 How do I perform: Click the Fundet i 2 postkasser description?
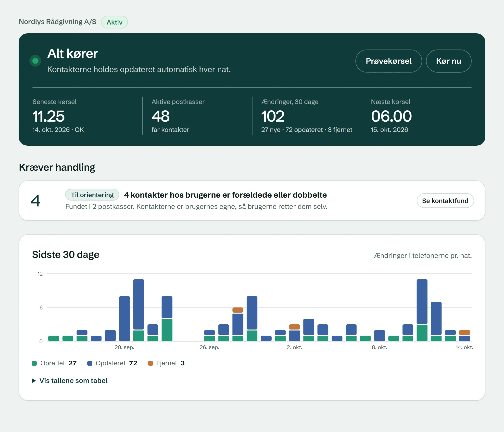(x=196, y=207)
